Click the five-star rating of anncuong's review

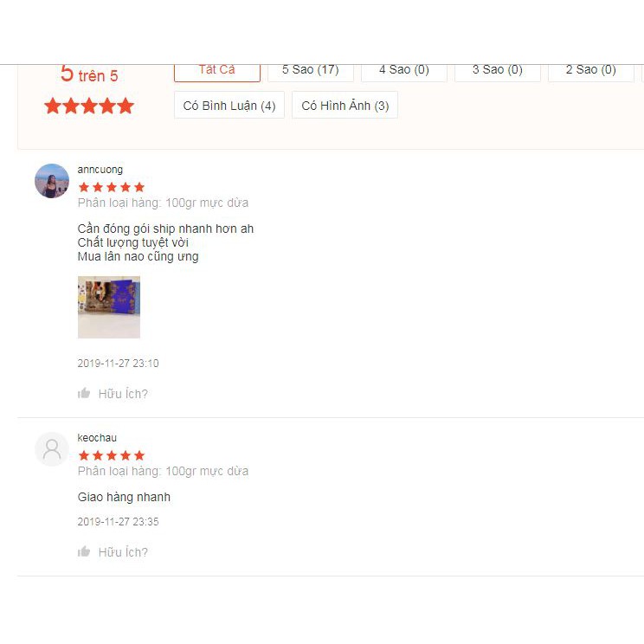point(112,188)
